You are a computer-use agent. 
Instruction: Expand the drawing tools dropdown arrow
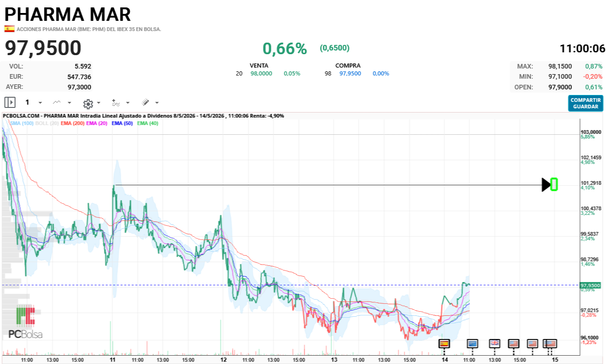coord(157,103)
